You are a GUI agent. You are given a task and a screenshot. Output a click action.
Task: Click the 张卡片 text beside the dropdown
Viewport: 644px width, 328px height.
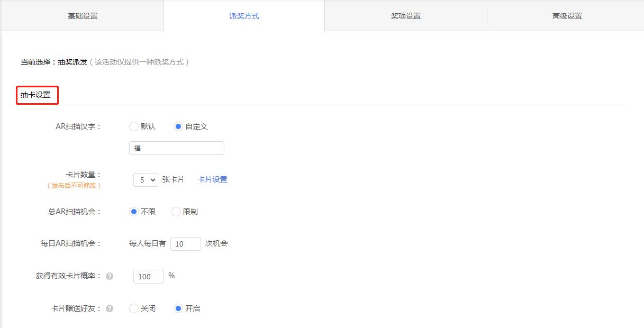click(x=174, y=179)
